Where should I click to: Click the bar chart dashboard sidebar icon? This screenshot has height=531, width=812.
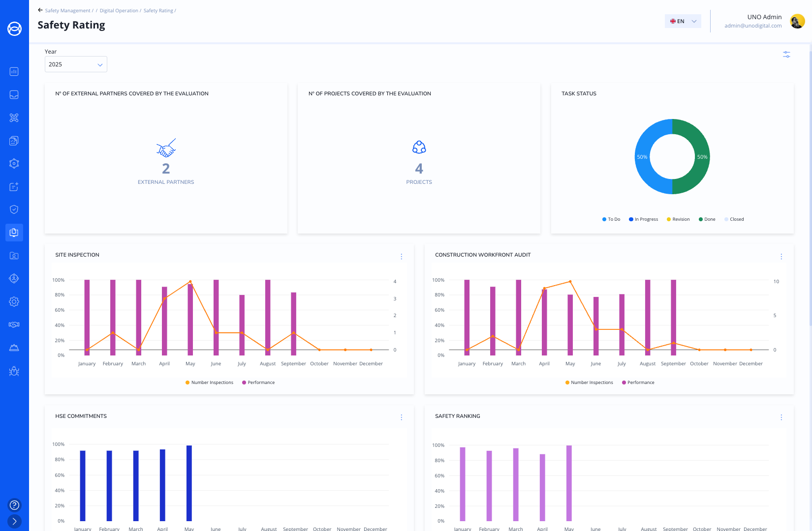coord(14,72)
